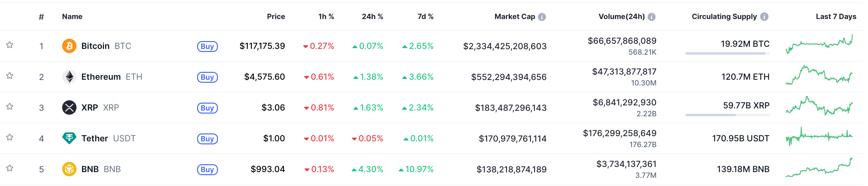The width and height of the screenshot is (868, 186).
Task: Star Bitcoin to add to watchlist
Action: [10, 45]
